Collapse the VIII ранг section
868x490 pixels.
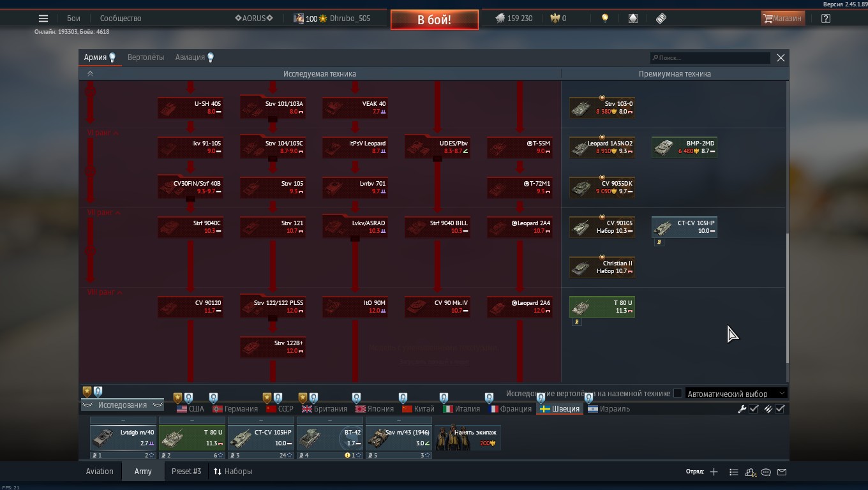[105, 292]
